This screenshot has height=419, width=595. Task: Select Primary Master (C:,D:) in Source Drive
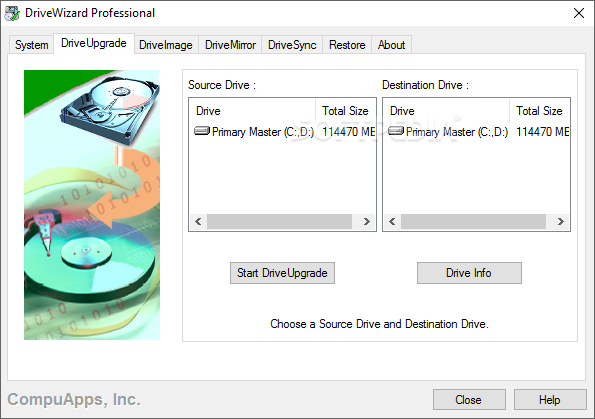point(263,132)
